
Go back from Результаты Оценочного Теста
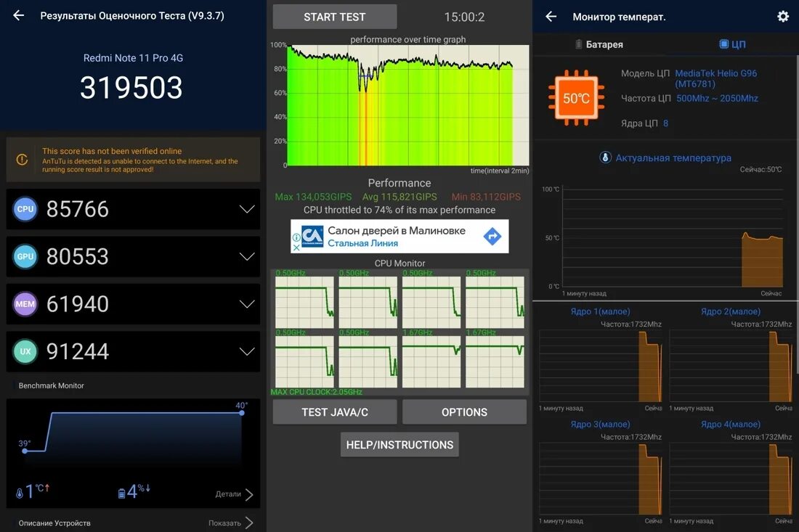17,15
